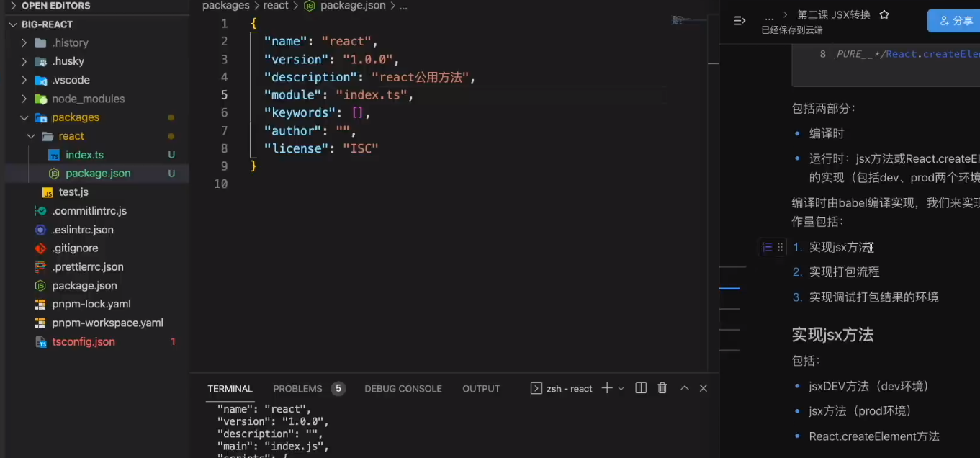
Task: Switch to the TERMINAL tab
Action: (x=230, y=389)
